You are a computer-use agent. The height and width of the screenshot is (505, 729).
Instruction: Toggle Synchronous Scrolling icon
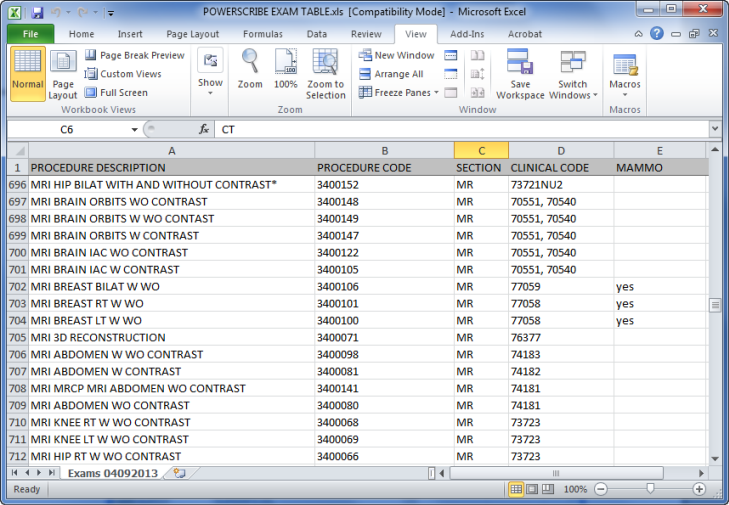coord(477,74)
